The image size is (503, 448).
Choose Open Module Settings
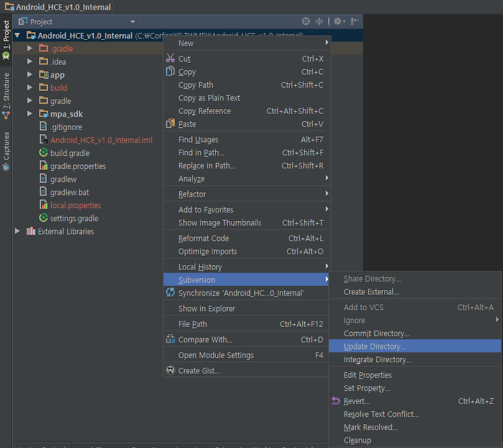(246, 355)
